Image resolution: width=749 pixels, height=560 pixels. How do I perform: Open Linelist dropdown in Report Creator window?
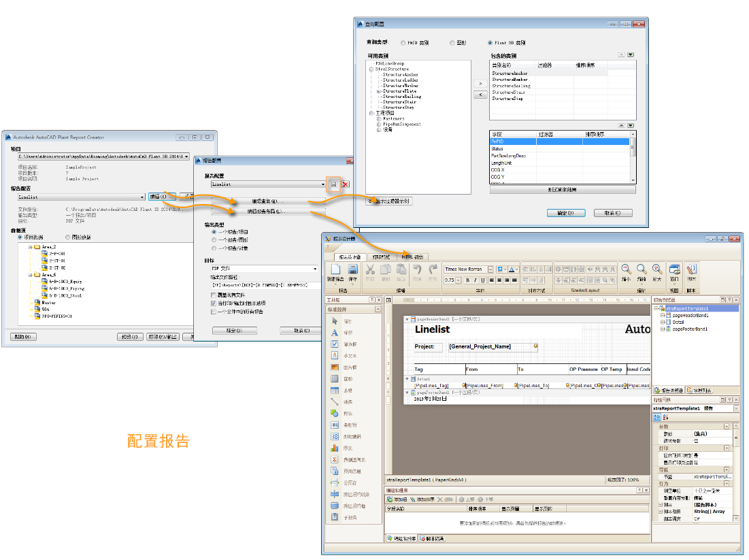click(x=142, y=197)
